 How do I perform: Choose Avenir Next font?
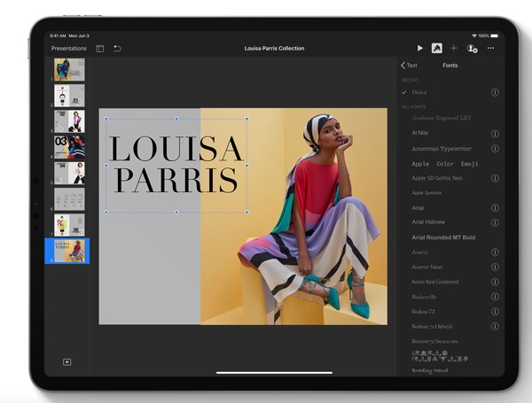(x=427, y=267)
